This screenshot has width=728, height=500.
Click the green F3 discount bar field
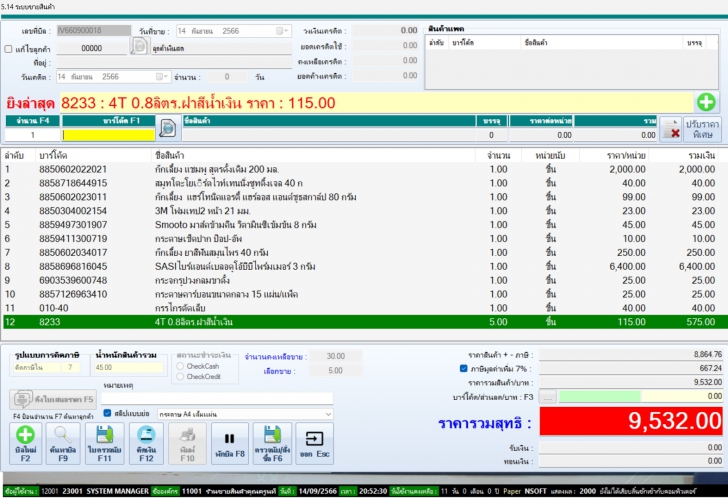600,396
